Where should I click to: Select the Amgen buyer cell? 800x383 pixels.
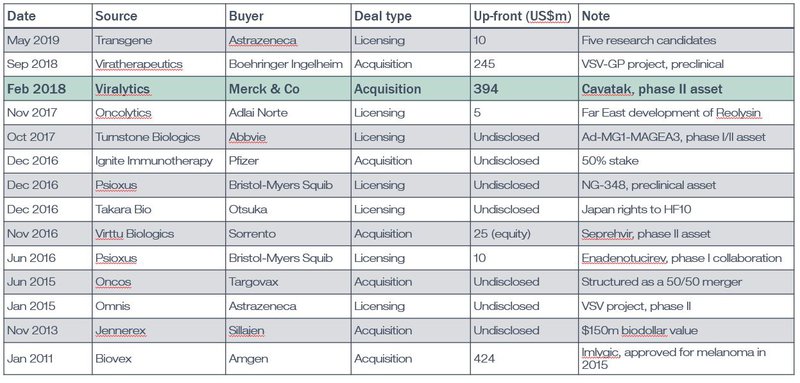click(247, 359)
